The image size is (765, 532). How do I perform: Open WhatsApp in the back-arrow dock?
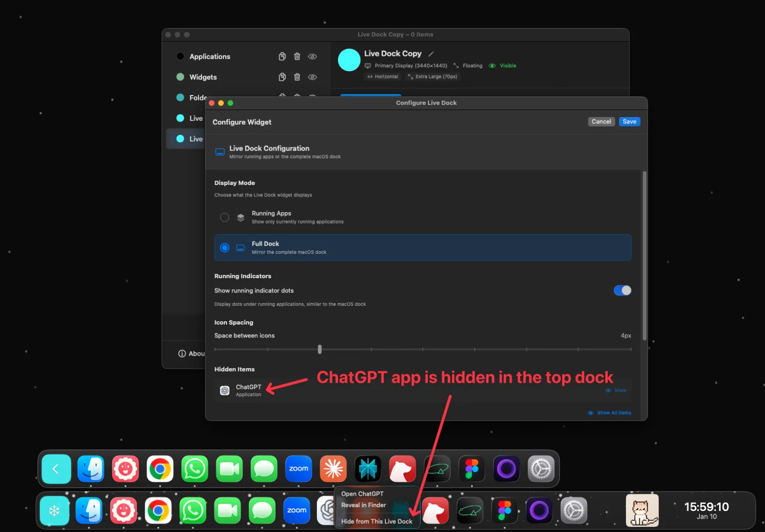tap(195, 469)
